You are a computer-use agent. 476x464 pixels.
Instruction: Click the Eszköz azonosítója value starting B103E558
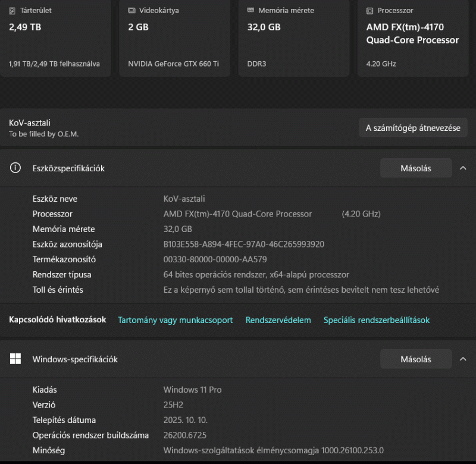(x=243, y=244)
